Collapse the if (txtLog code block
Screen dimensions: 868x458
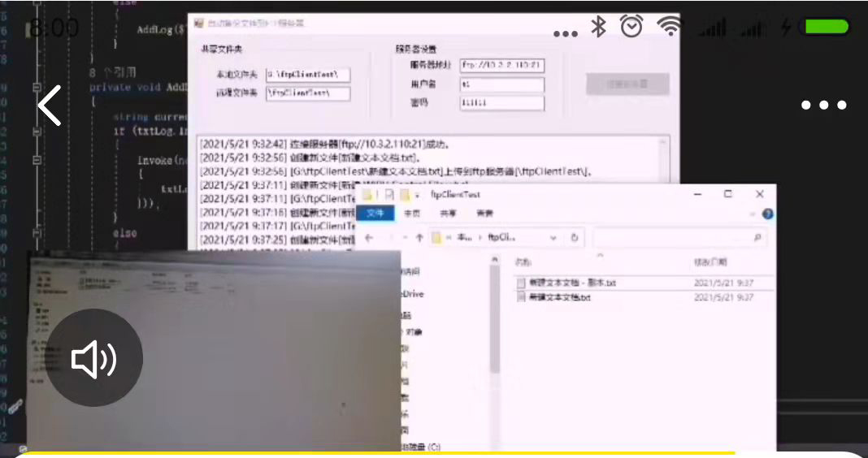click(37, 132)
